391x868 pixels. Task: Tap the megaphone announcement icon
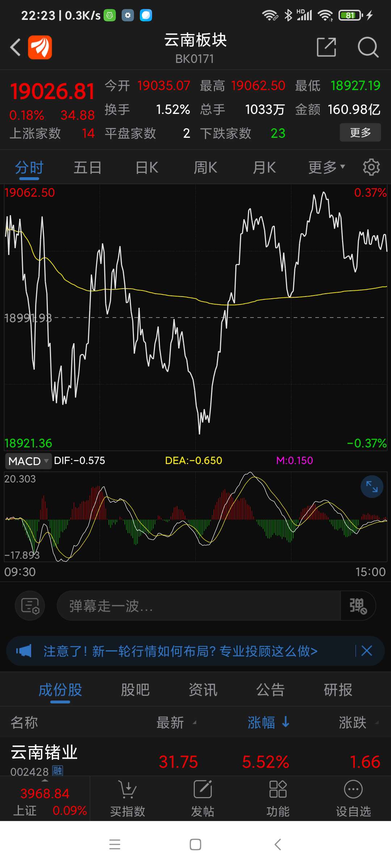(24, 651)
